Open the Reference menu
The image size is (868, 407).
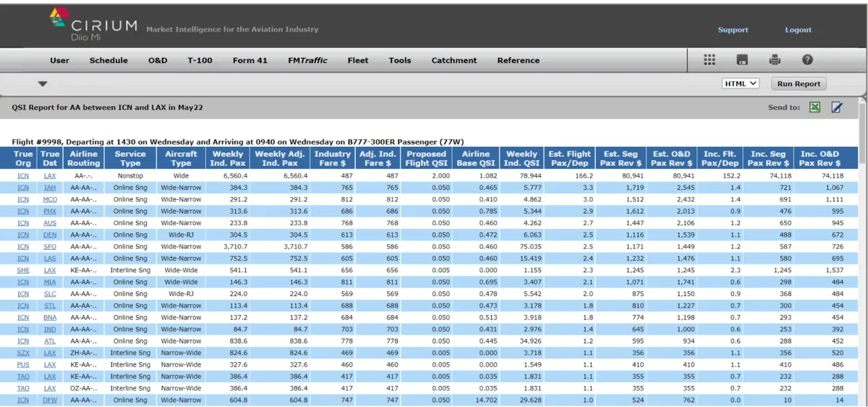(x=518, y=61)
